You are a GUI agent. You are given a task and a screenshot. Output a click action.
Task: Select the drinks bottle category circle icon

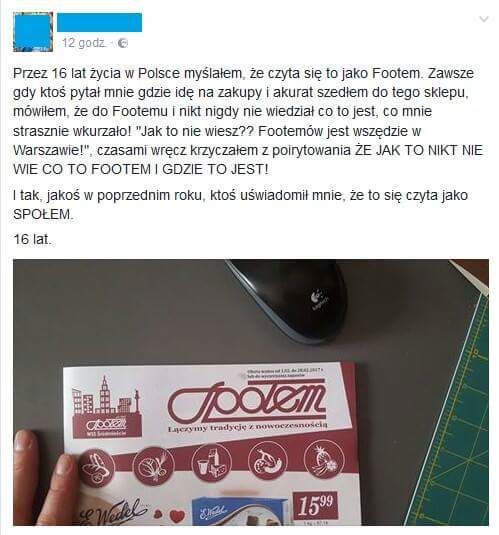(212, 463)
